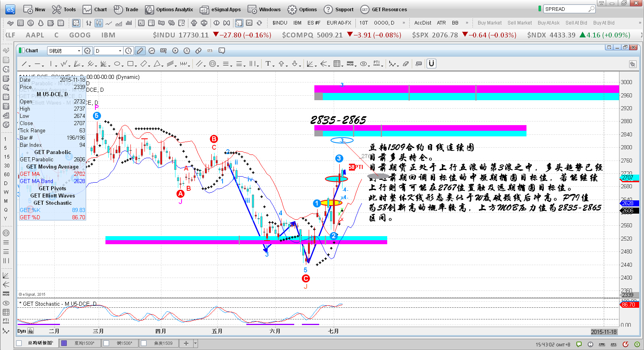Apply the BB study shortcut

[455, 23]
